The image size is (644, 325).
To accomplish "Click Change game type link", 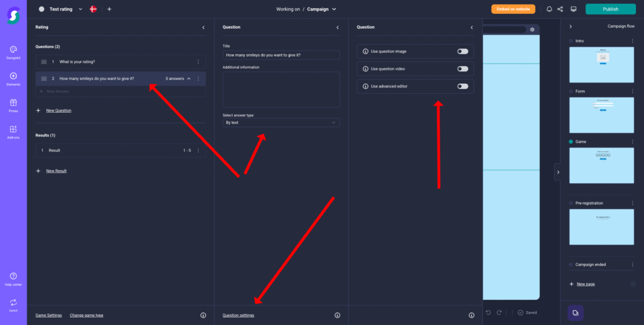I will (x=86, y=315).
